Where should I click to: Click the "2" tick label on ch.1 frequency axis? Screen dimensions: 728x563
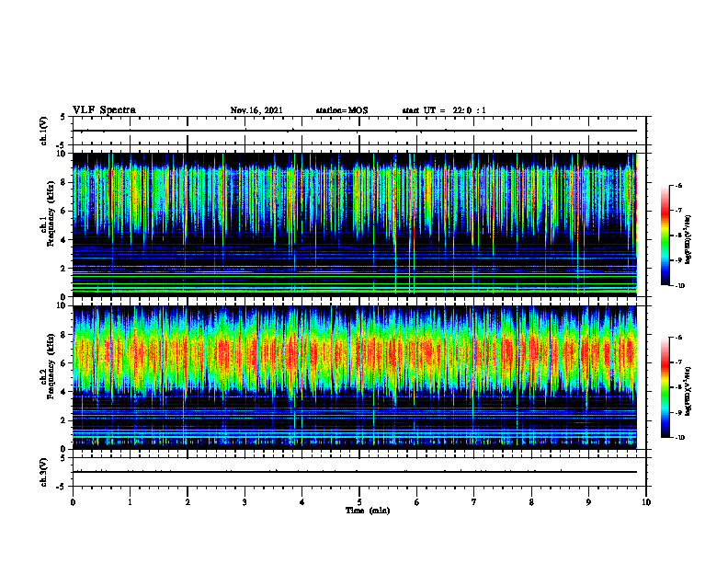click(x=64, y=269)
